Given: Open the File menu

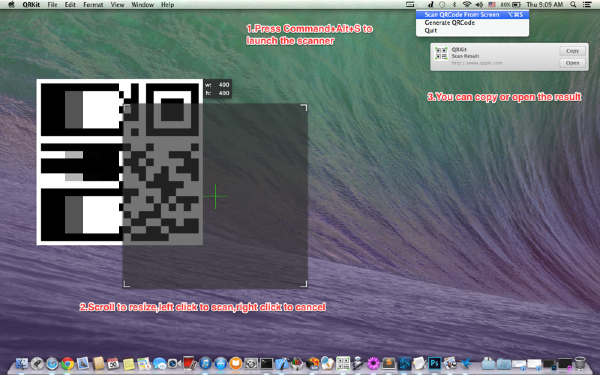Looking at the screenshot, I should click(x=52, y=5).
